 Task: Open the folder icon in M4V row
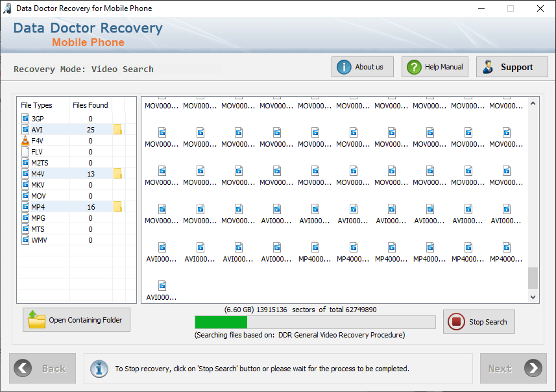pos(117,173)
